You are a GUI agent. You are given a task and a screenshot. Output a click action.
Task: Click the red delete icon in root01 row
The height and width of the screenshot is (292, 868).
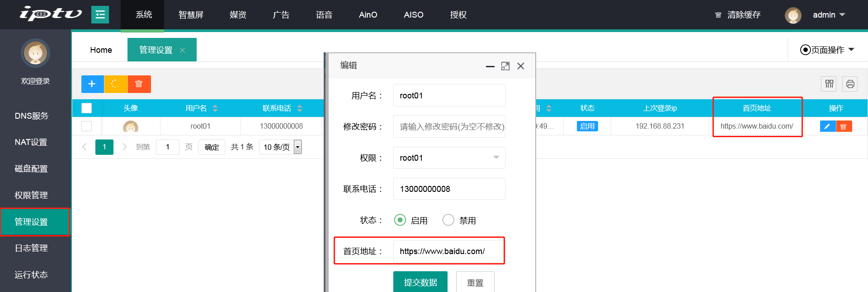pyautogui.click(x=844, y=126)
